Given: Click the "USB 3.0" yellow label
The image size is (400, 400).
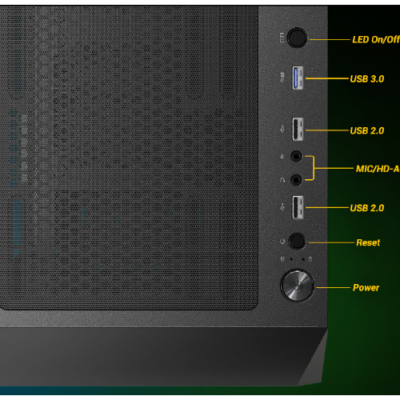Looking at the screenshot, I should click(367, 79).
